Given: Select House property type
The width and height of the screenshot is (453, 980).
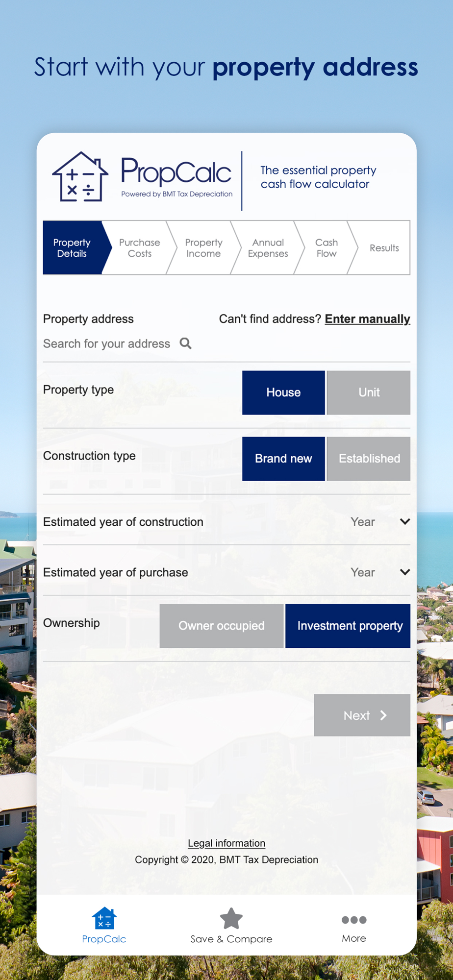Looking at the screenshot, I should pos(283,392).
